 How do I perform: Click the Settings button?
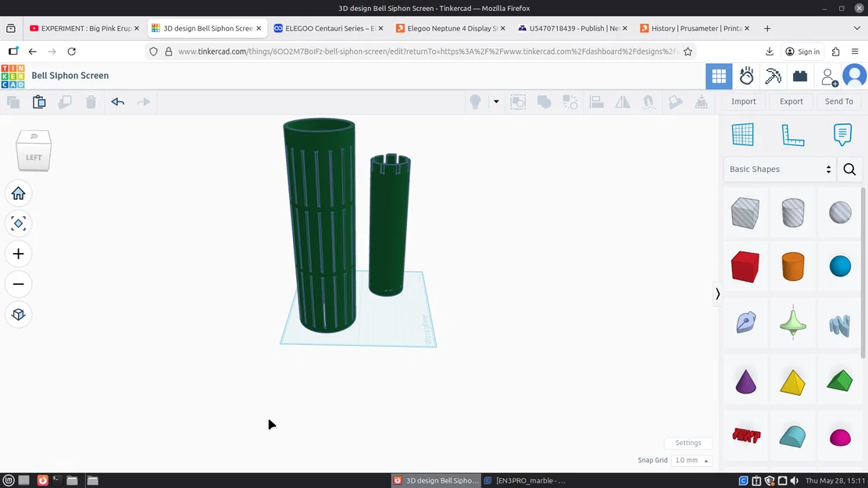click(688, 443)
